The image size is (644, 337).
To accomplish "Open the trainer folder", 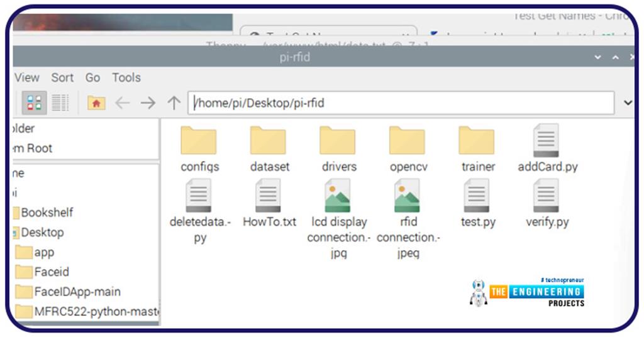I will click(x=477, y=142).
